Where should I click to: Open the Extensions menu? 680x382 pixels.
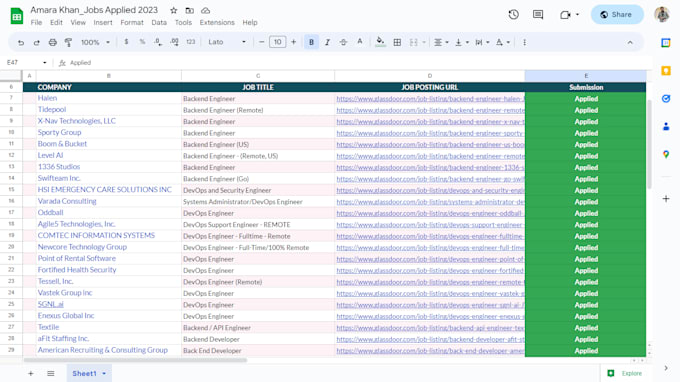point(217,23)
